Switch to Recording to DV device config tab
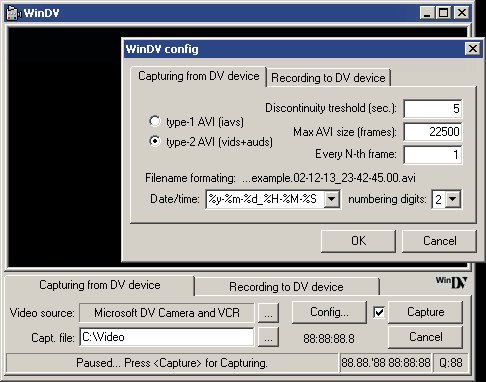The image size is (486, 382). (x=328, y=78)
